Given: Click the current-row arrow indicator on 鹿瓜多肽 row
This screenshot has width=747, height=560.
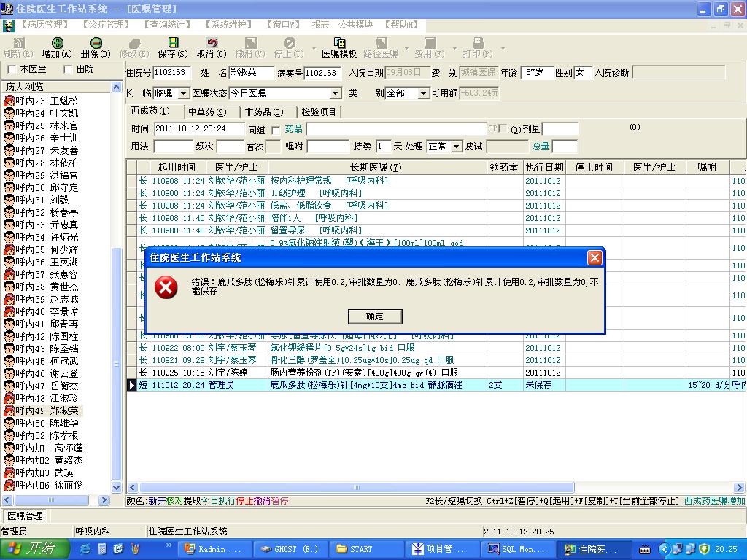Looking at the screenshot, I should point(132,385).
